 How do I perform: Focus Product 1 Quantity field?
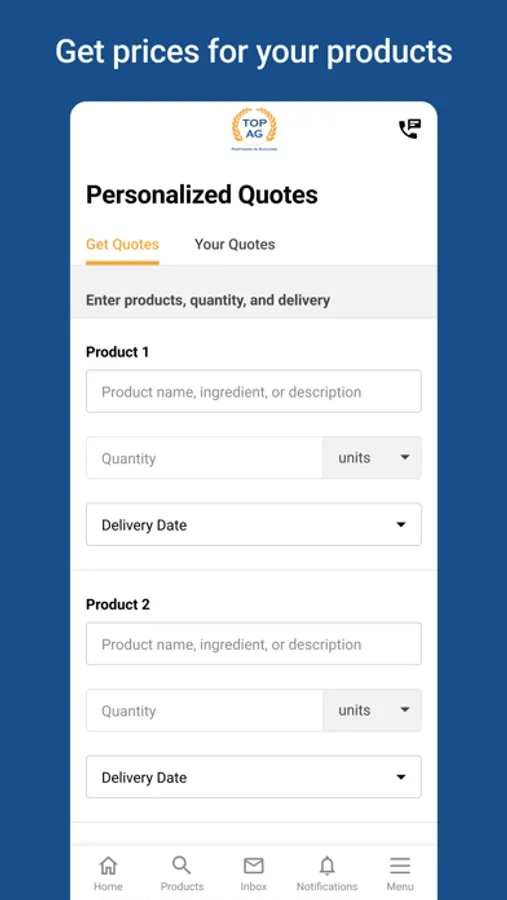[204, 457]
